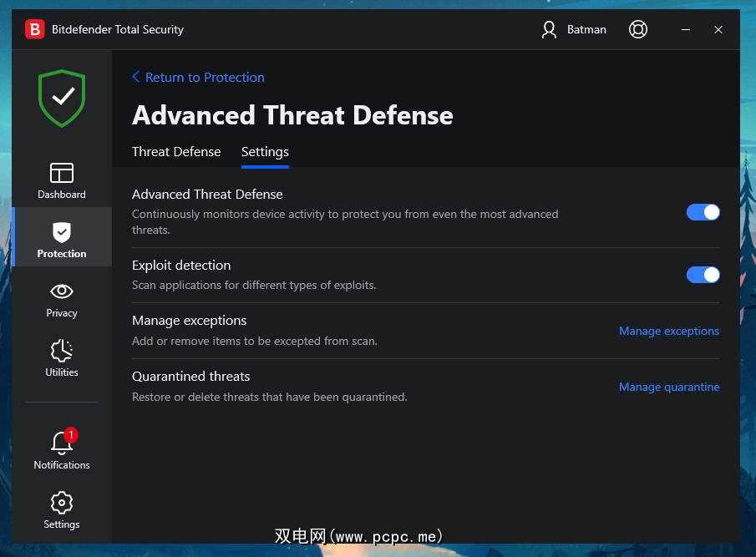The height and width of the screenshot is (557, 756).
Task: Open the Settings gear in sidebar
Action: 62,503
